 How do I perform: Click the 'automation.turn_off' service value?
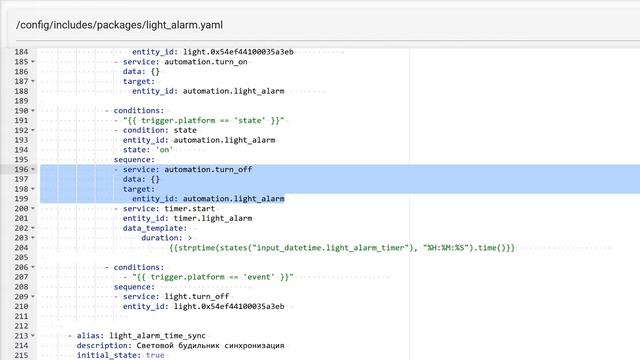click(x=208, y=169)
